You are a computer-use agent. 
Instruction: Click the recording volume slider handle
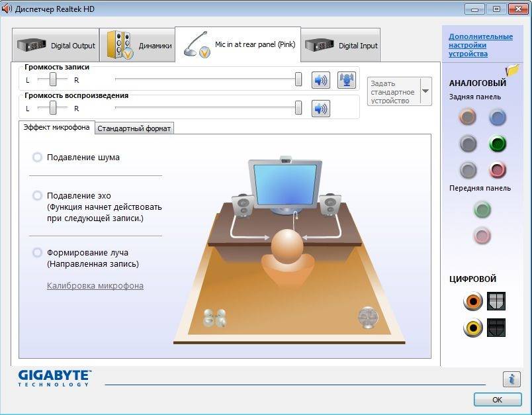[298, 80]
